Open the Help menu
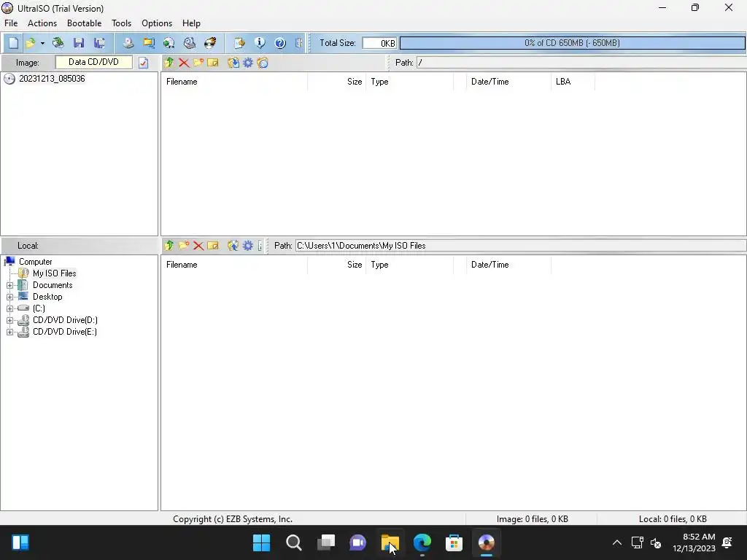 [191, 23]
